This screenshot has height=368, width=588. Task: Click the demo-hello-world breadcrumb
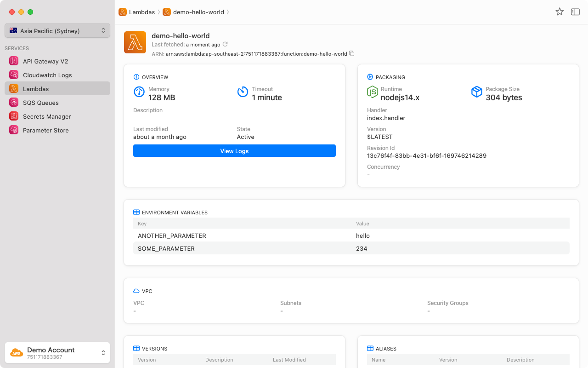click(198, 12)
